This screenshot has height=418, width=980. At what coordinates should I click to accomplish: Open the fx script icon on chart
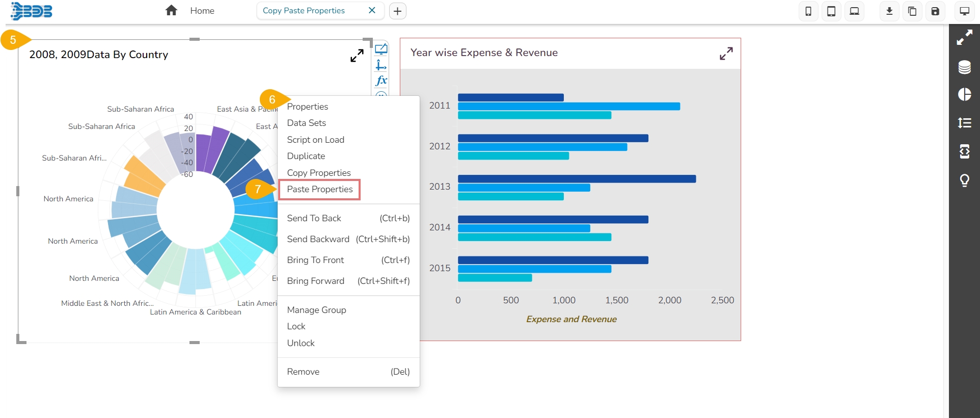381,81
